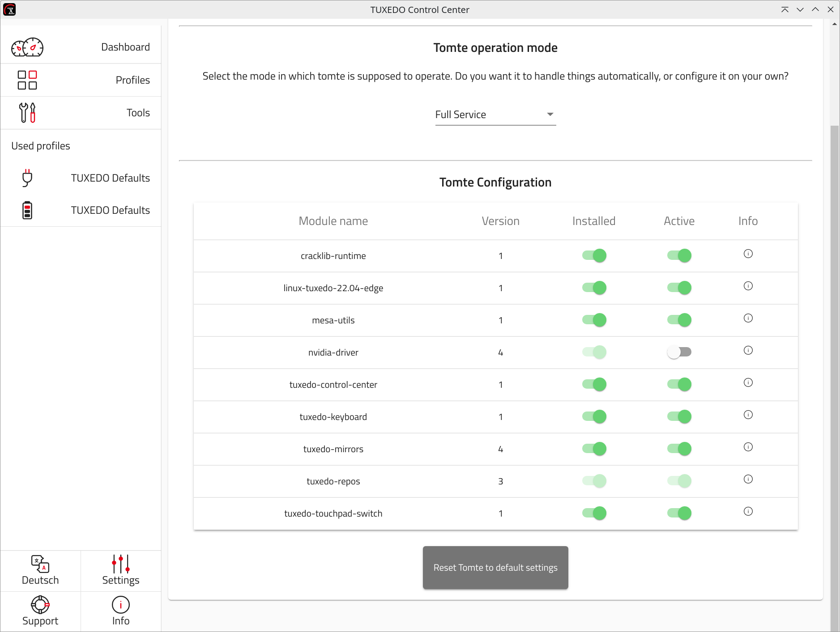
Task: Toggle Installed switch for tuxedo-touchpad-switch
Action: pyautogui.click(x=594, y=513)
